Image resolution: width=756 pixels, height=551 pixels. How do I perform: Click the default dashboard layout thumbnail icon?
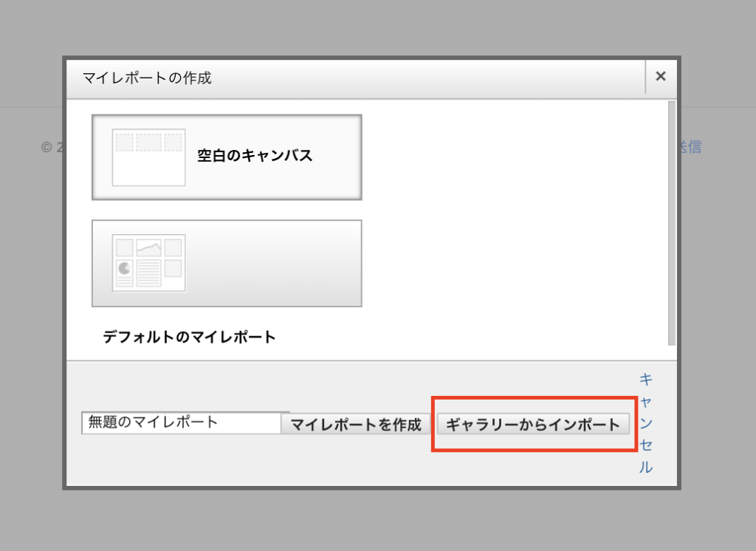pos(148,263)
